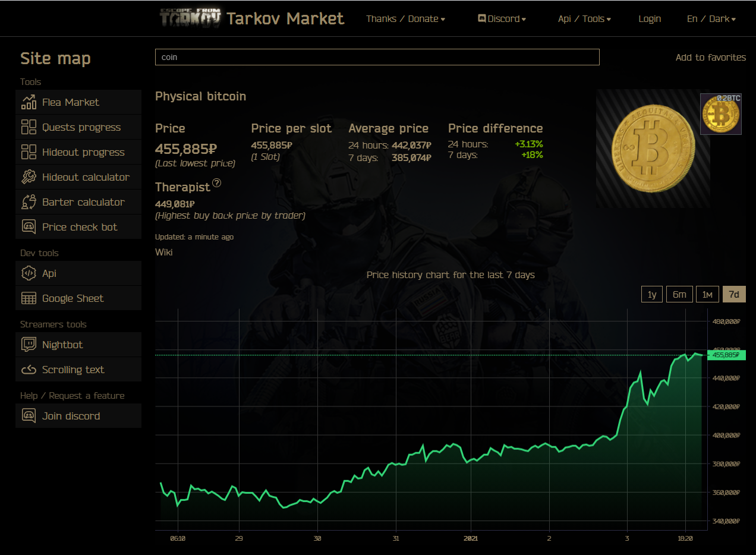Viewport: 756px width, 555px height.
Task: Click the Scrolling text icon
Action: coord(29,370)
